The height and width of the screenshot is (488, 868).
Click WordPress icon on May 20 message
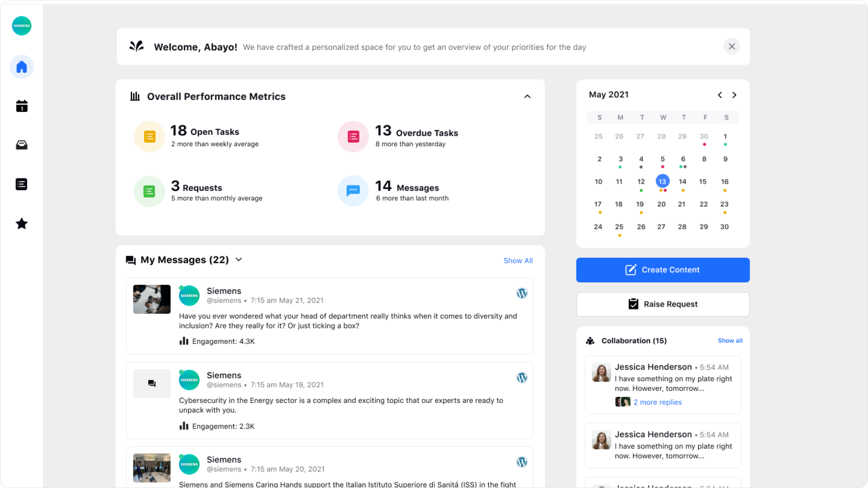pyautogui.click(x=522, y=462)
